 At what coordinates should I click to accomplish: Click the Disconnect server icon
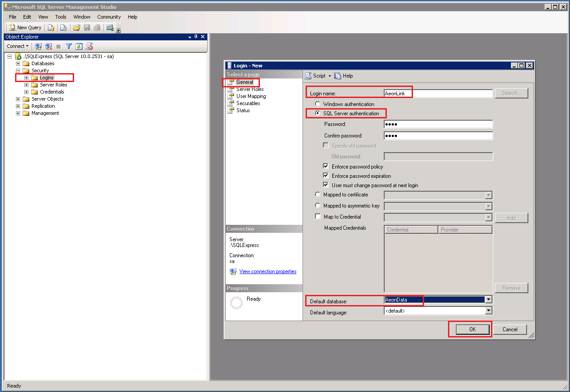pos(48,46)
